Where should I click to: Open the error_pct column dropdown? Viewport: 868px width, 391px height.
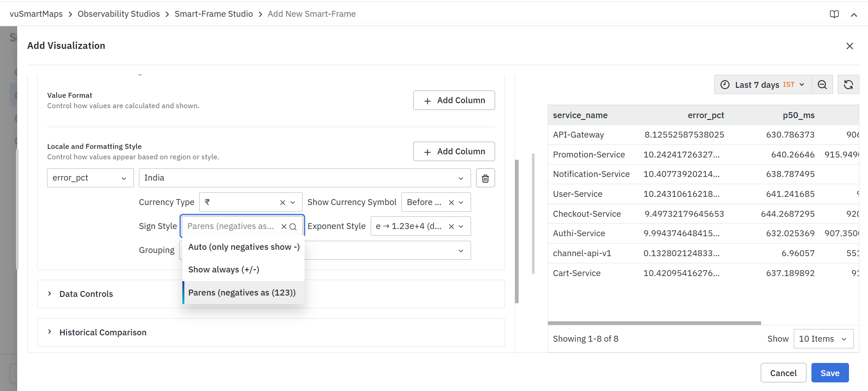coord(91,178)
